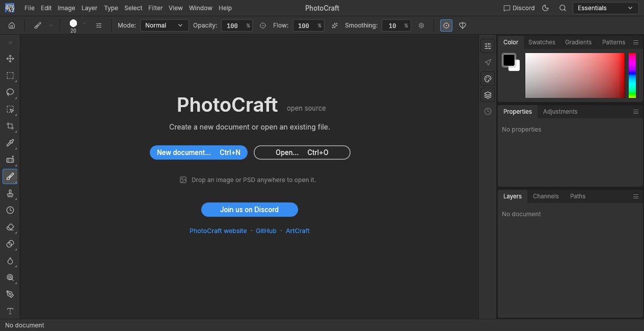Click the Opacity value field
644x331 pixels.
[x=237, y=26]
